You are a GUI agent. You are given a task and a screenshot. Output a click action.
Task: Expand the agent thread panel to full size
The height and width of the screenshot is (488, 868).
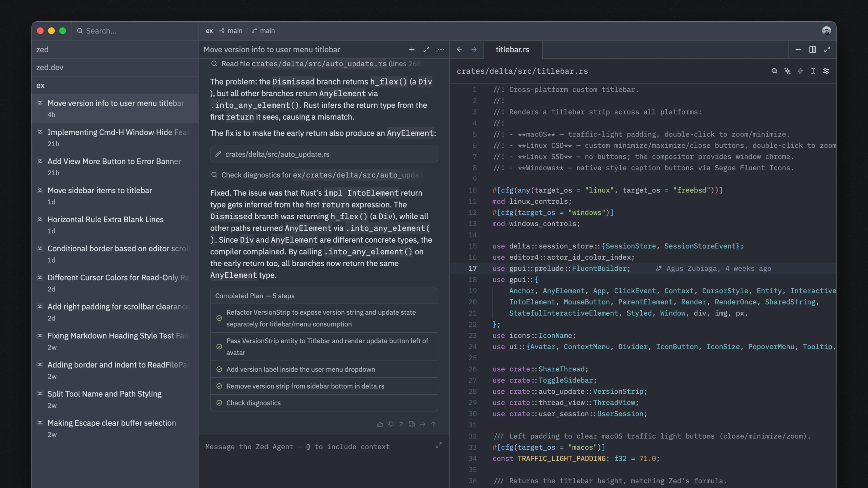[426, 49]
